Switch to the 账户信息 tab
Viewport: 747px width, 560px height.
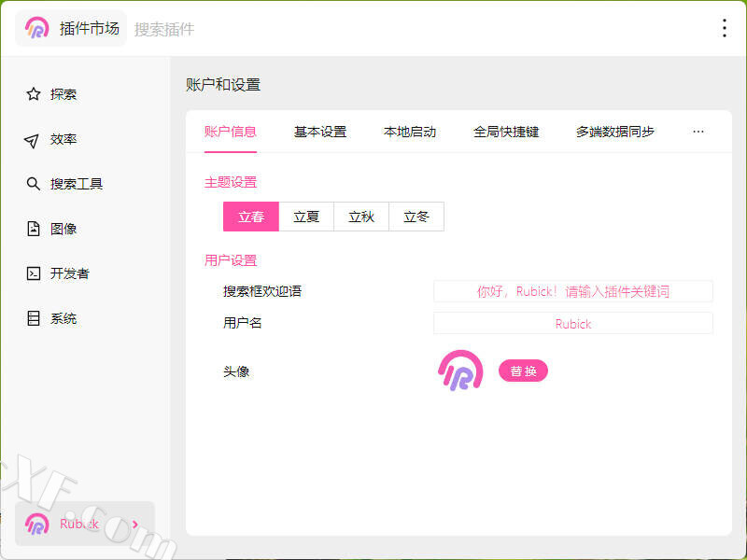(x=231, y=132)
